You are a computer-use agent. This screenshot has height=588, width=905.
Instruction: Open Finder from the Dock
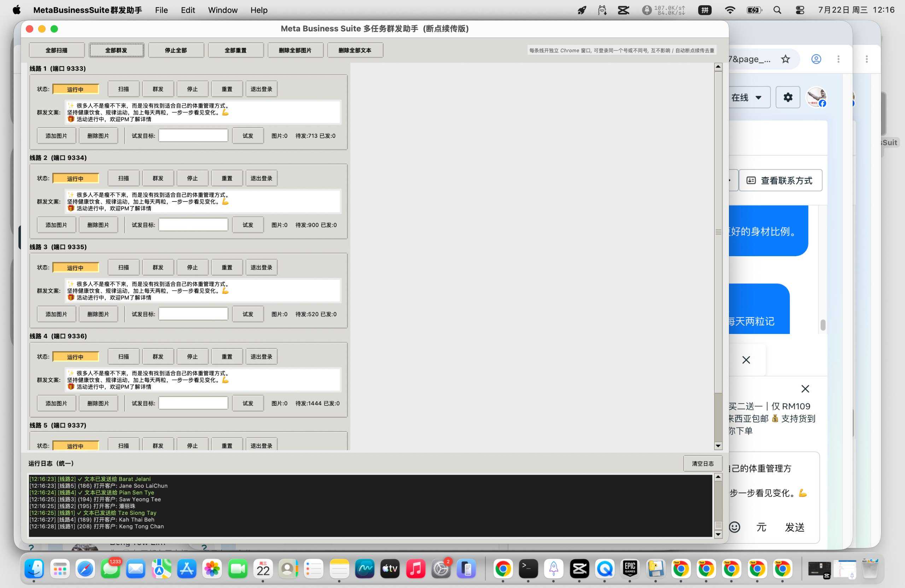(34, 569)
